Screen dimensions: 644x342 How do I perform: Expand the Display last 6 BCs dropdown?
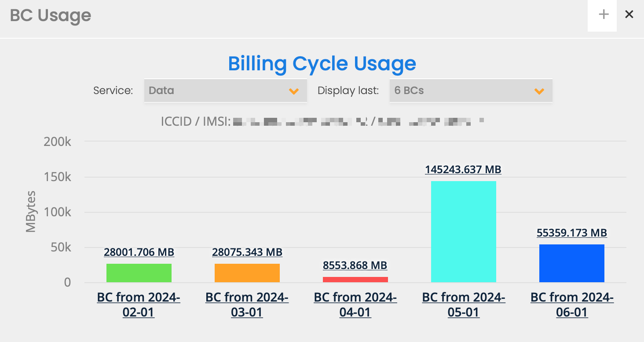point(470,91)
